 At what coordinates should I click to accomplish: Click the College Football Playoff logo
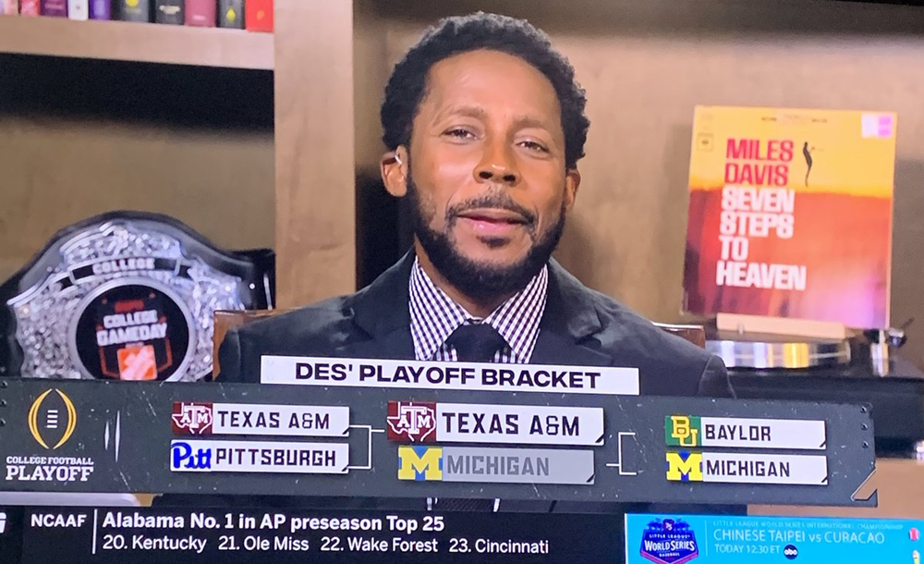pyautogui.click(x=50, y=435)
